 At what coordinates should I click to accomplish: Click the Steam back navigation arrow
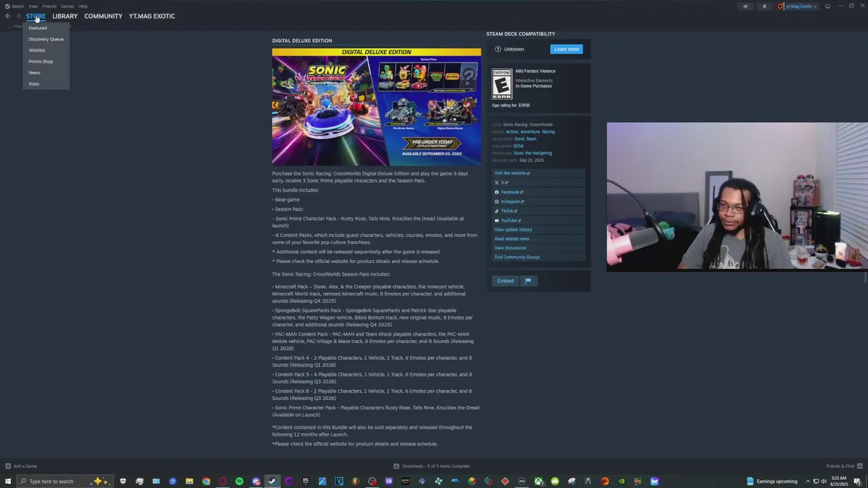click(7, 16)
